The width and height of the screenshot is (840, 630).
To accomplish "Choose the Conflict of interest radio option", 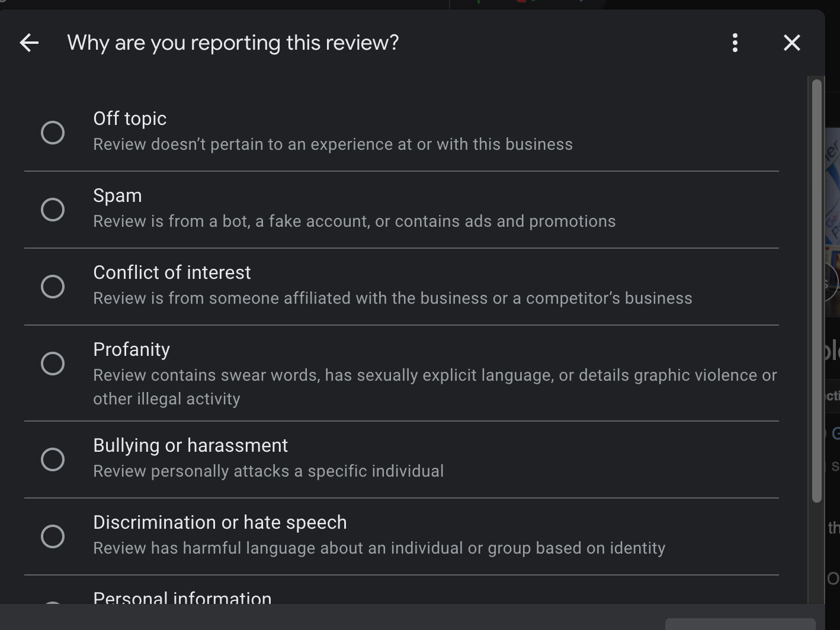I will pos(53,287).
